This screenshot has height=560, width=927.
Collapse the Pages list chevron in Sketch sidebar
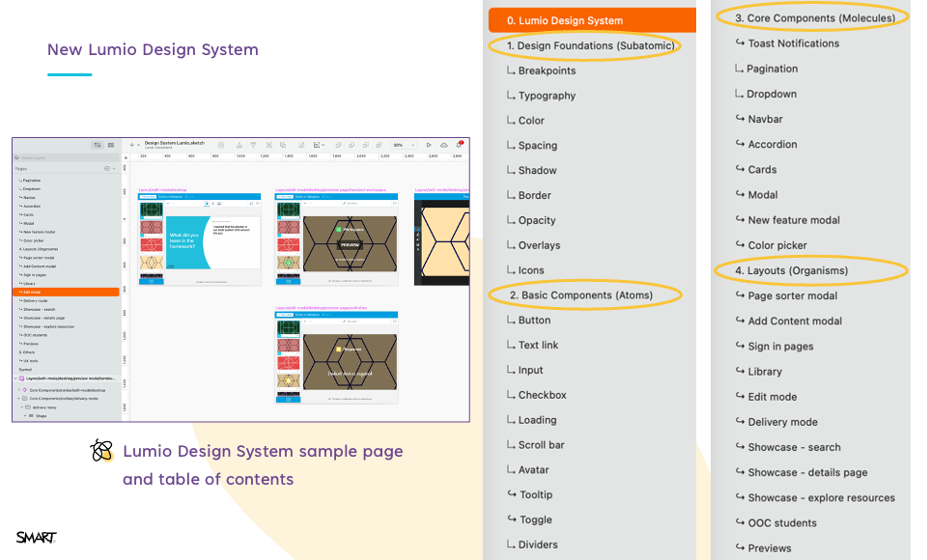(114, 169)
